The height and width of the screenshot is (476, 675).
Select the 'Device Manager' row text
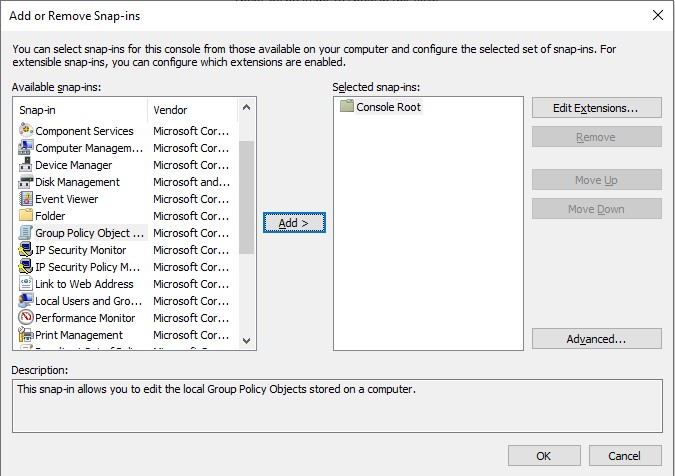point(74,165)
